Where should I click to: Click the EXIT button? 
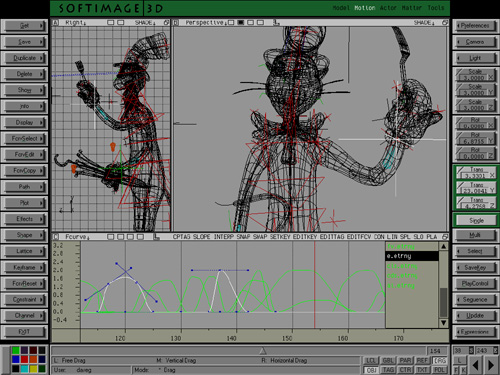(x=24, y=332)
